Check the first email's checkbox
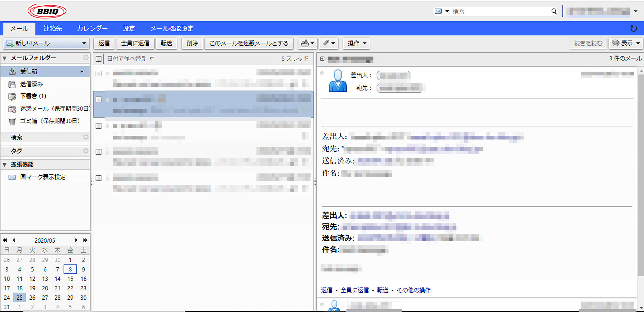This screenshot has width=644, height=312. (99, 74)
